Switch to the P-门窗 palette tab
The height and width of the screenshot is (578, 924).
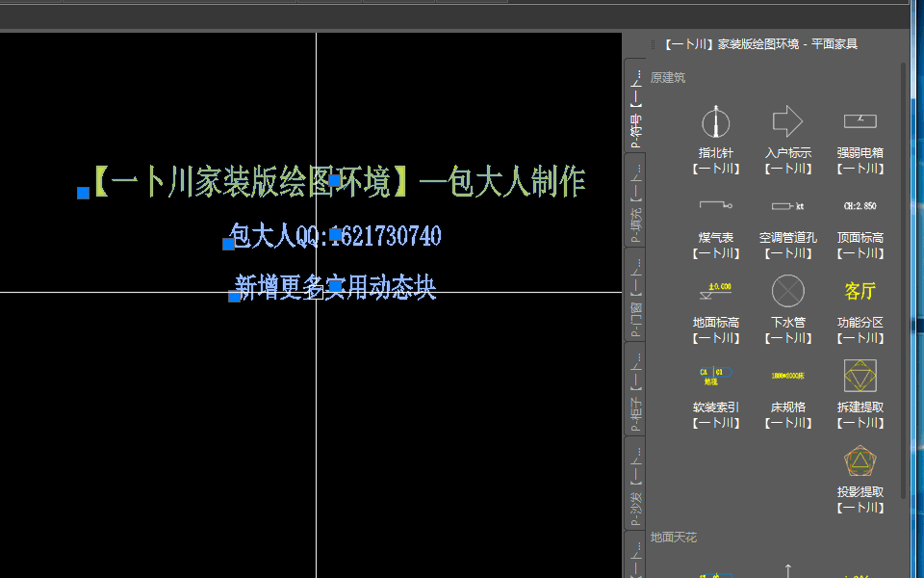(x=635, y=295)
